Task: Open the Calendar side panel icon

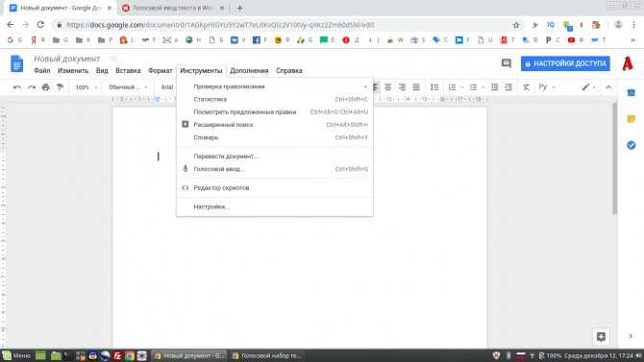Action: click(631, 93)
